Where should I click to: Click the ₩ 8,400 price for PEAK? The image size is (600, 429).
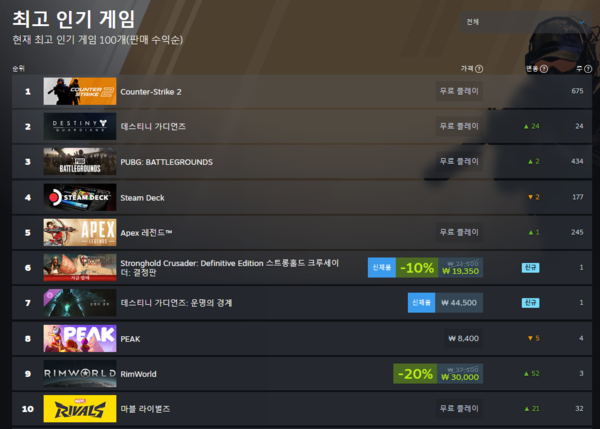tap(463, 338)
